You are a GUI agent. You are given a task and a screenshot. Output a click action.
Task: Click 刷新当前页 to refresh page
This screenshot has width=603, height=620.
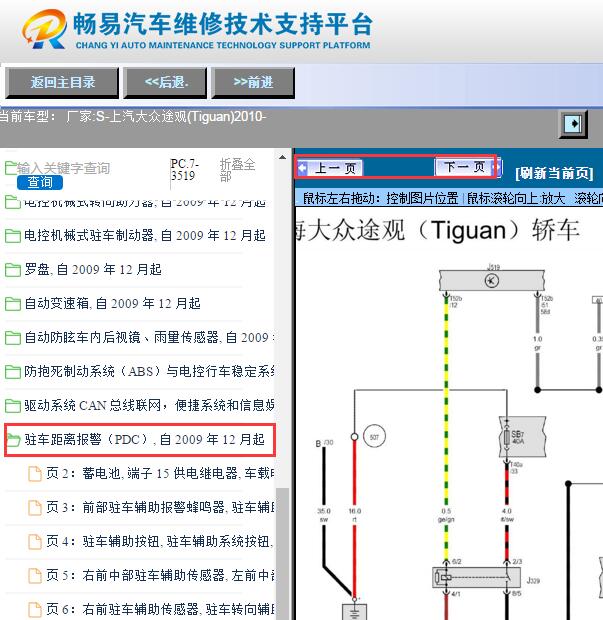(x=554, y=173)
